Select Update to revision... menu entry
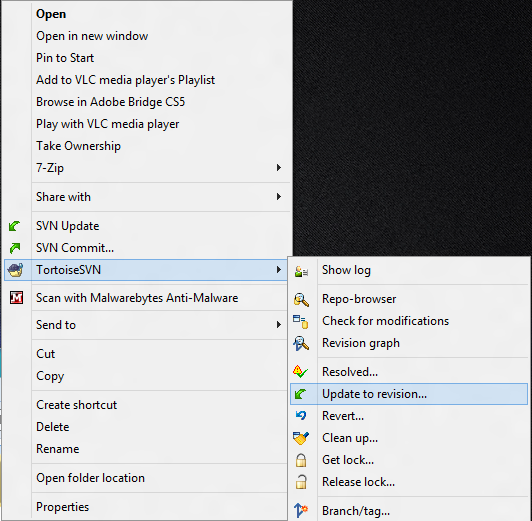The height and width of the screenshot is (521, 532). coord(409,394)
